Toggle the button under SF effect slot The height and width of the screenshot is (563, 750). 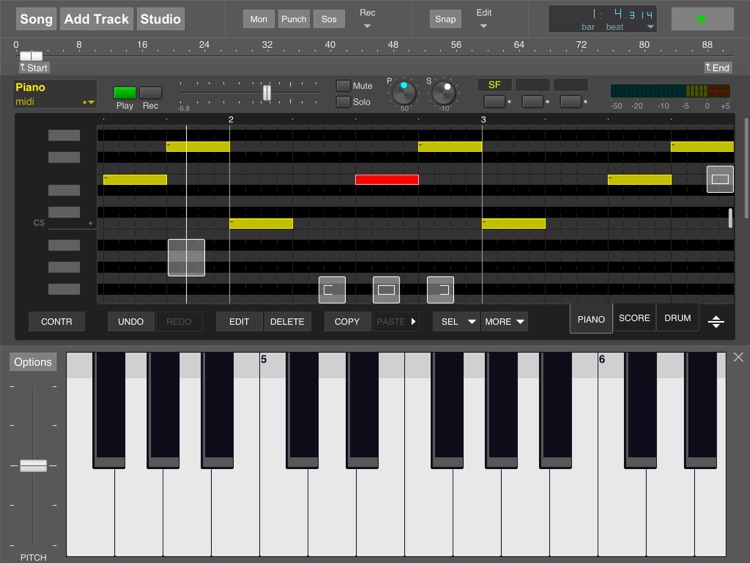coord(495,101)
